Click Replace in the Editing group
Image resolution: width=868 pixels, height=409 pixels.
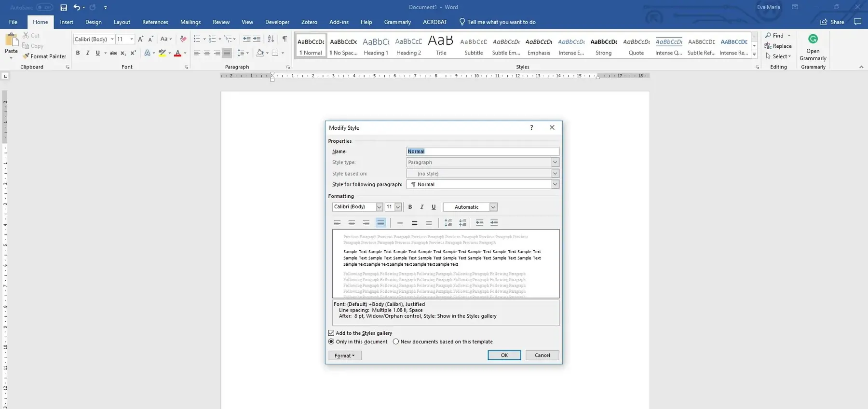coord(778,46)
